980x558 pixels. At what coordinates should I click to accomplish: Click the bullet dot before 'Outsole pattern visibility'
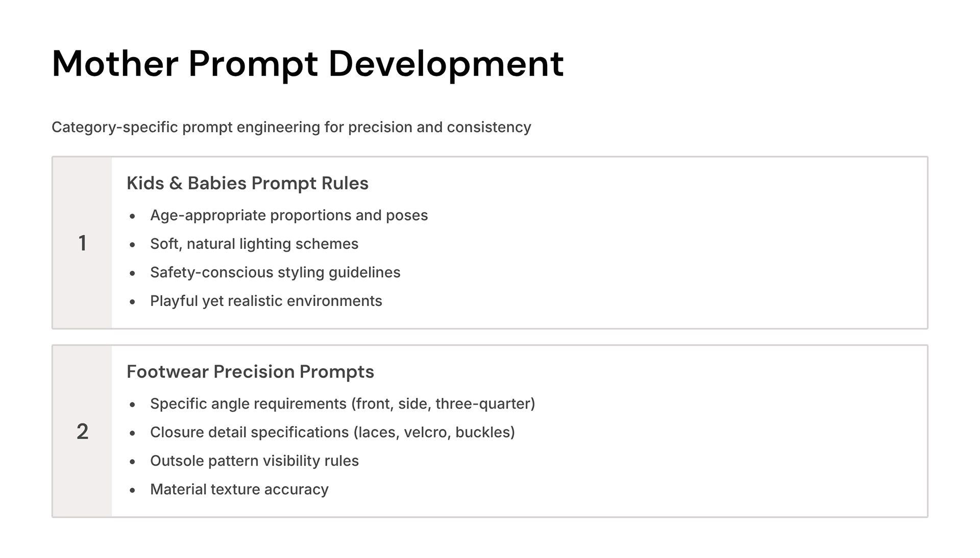(x=133, y=462)
